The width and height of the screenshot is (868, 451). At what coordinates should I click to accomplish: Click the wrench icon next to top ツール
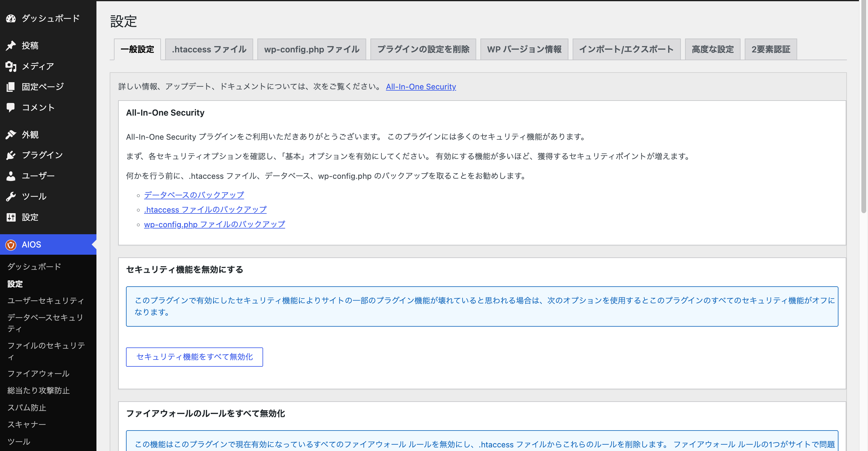coord(11,197)
